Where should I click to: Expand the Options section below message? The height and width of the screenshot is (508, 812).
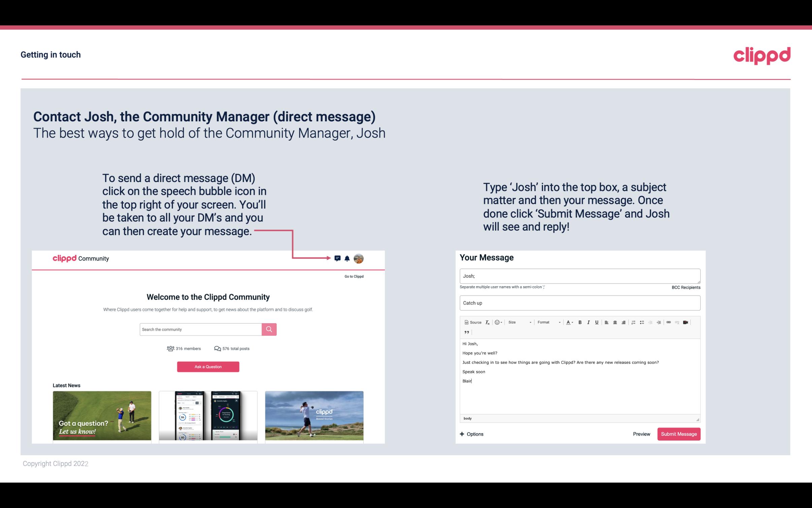470,434
